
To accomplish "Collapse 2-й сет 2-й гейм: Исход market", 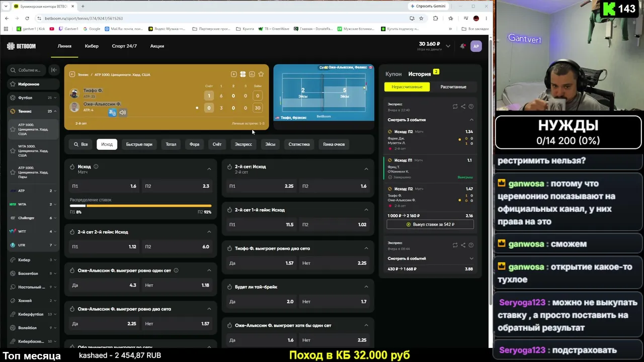I will [x=209, y=232].
